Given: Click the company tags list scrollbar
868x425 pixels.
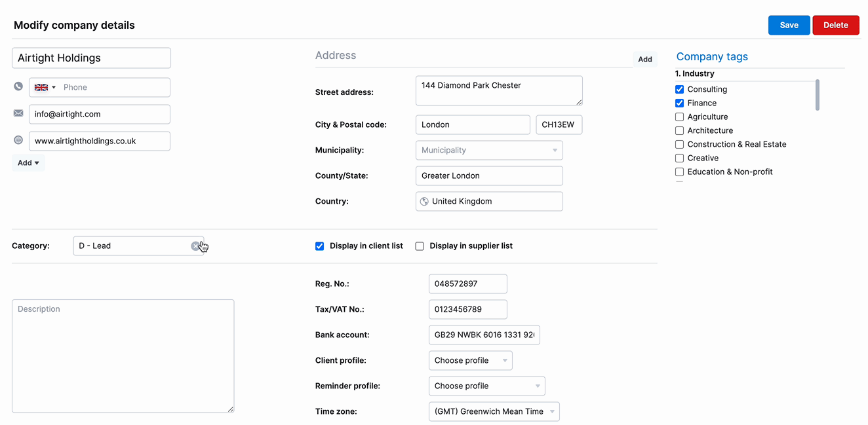Looking at the screenshot, I should [x=817, y=95].
